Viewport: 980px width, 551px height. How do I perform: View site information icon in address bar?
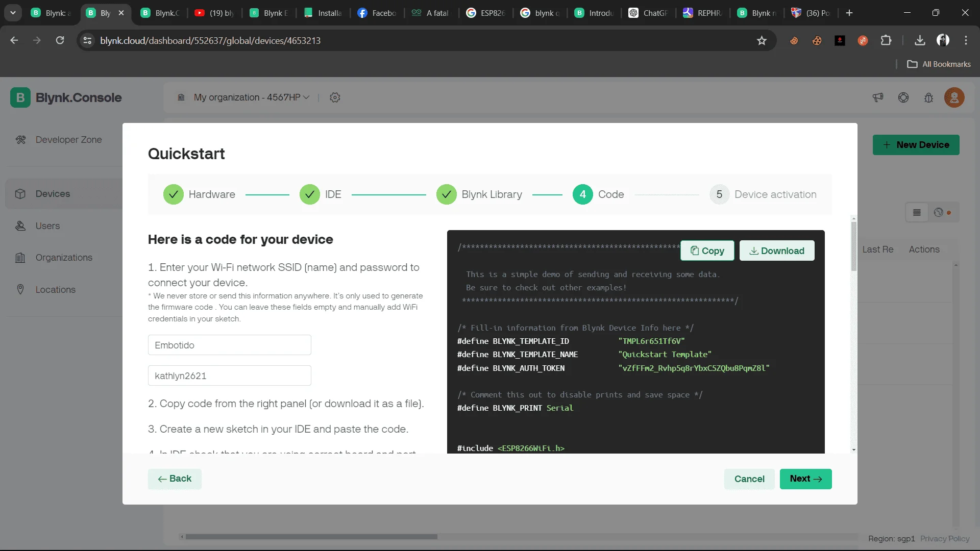click(x=87, y=40)
